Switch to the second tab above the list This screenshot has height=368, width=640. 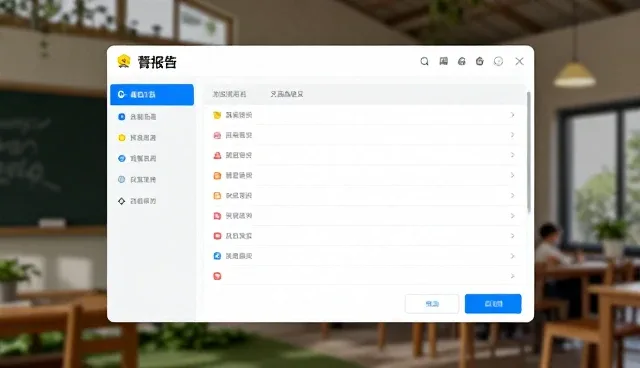tap(287, 94)
